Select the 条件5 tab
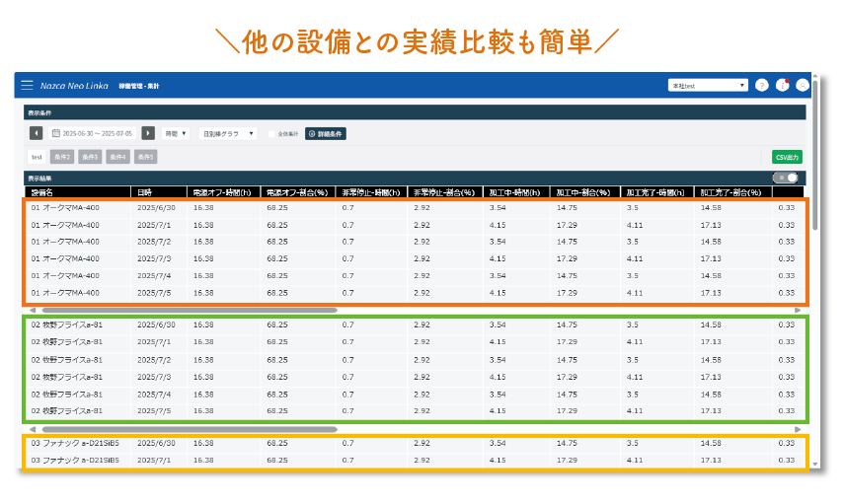The image size is (844, 504). pos(145,157)
